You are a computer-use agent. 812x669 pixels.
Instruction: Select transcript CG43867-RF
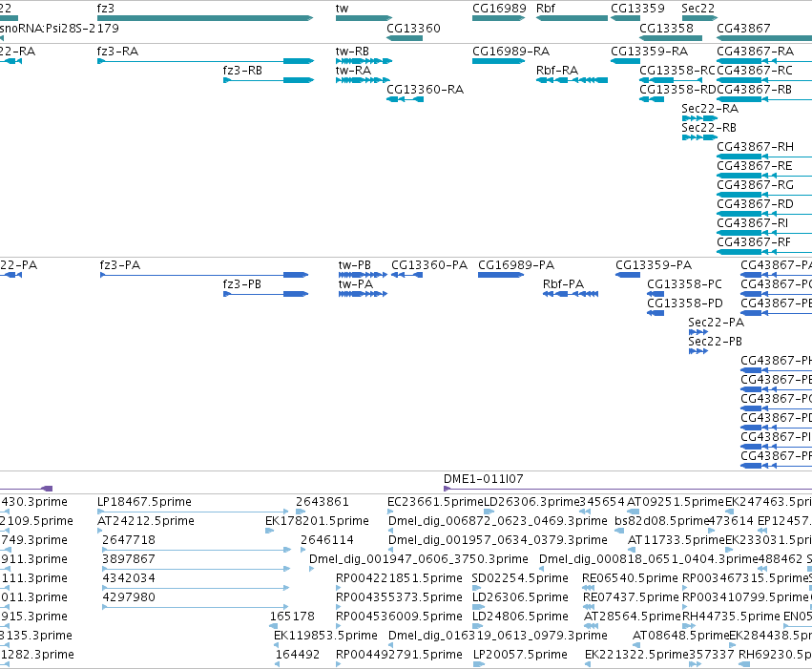[764, 252]
